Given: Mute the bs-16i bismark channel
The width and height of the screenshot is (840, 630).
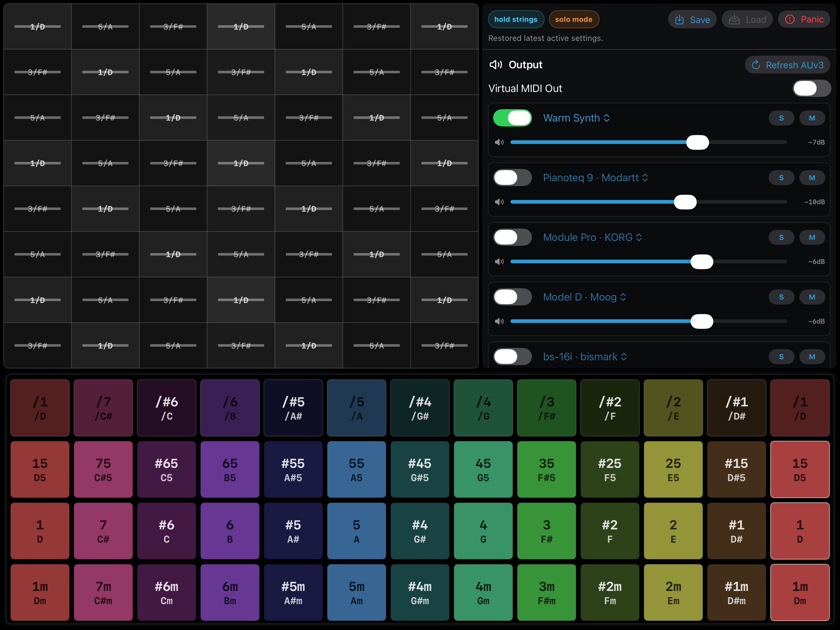Looking at the screenshot, I should point(812,357).
